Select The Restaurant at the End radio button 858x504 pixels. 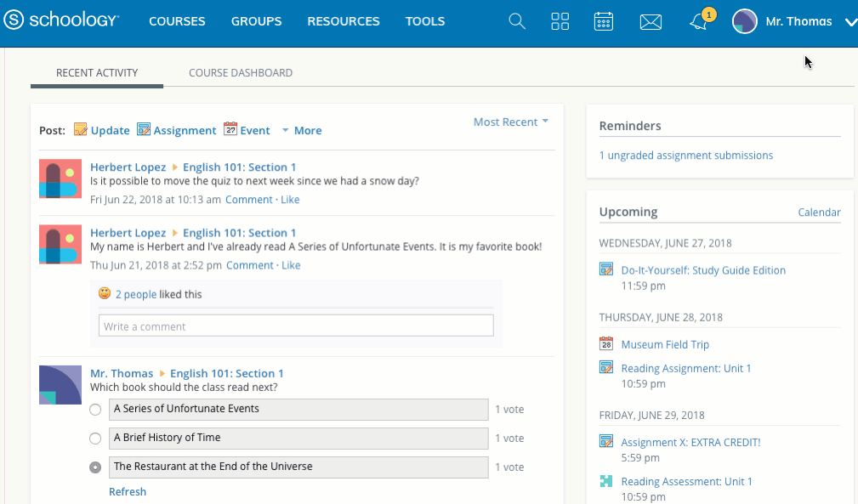(96, 467)
